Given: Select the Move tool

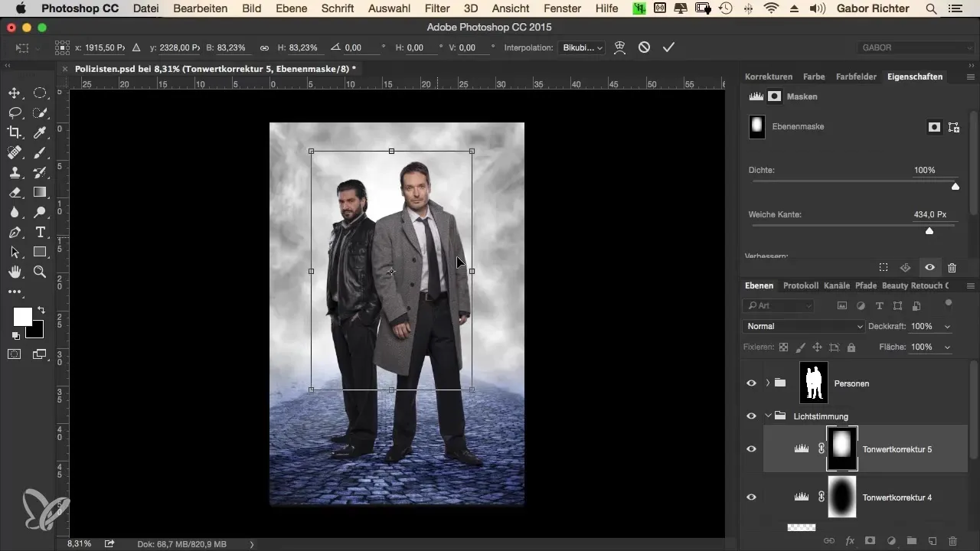Looking at the screenshot, I should pyautogui.click(x=15, y=93).
